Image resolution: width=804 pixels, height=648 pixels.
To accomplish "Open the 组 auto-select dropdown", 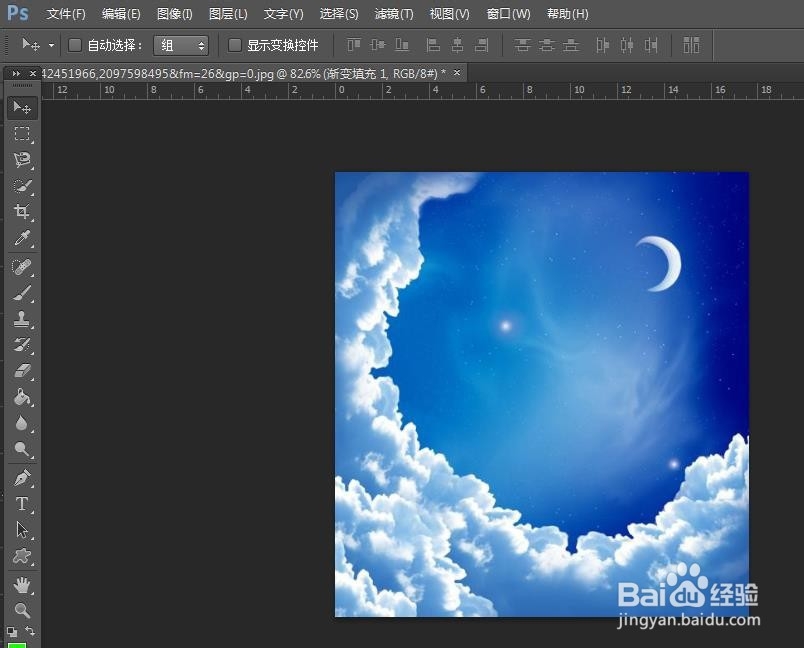I will click(181, 46).
